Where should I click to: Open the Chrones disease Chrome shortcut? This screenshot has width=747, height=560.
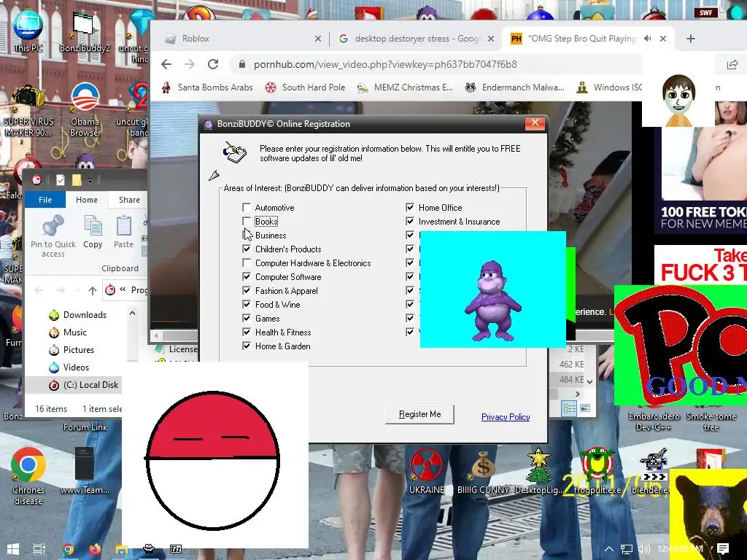pos(28,475)
